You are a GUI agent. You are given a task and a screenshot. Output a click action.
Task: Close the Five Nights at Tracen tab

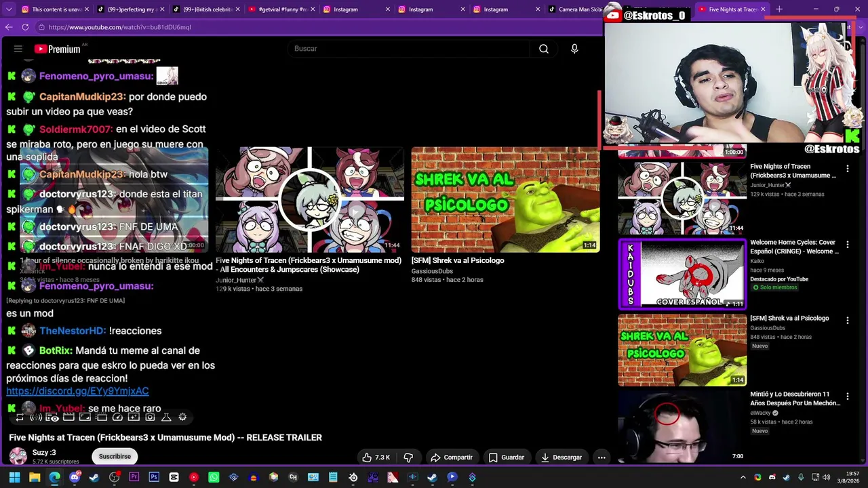point(763,9)
